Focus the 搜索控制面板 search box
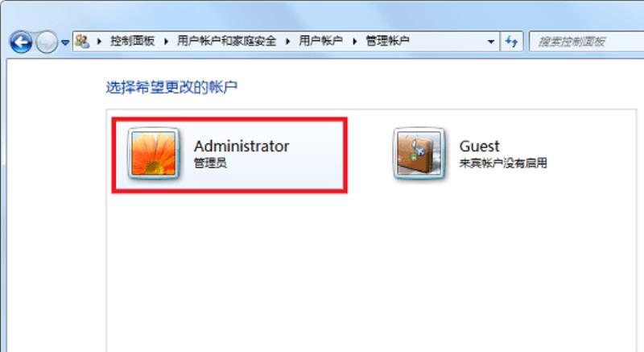The width and height of the screenshot is (644, 352). click(x=587, y=42)
